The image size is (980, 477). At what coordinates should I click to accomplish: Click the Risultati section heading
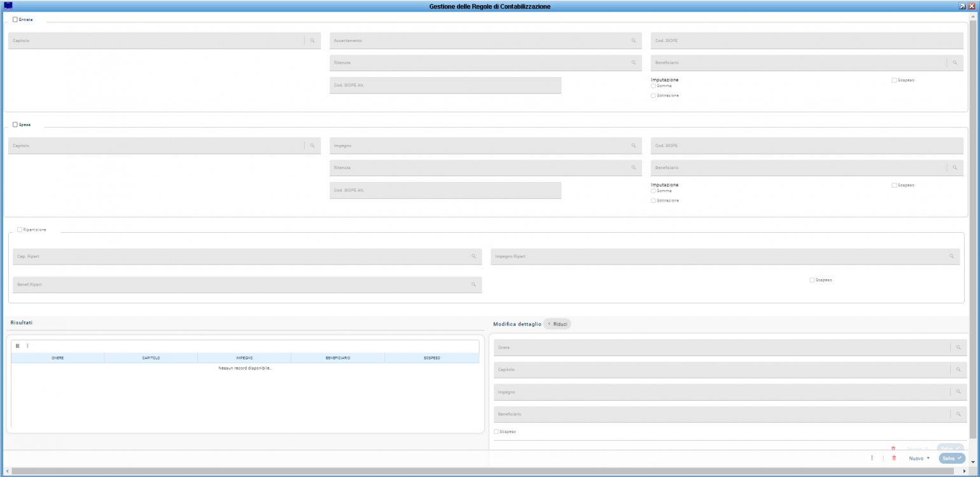22,322
